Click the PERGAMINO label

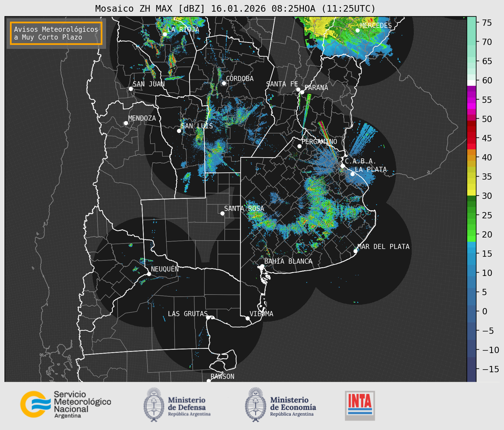(x=319, y=141)
